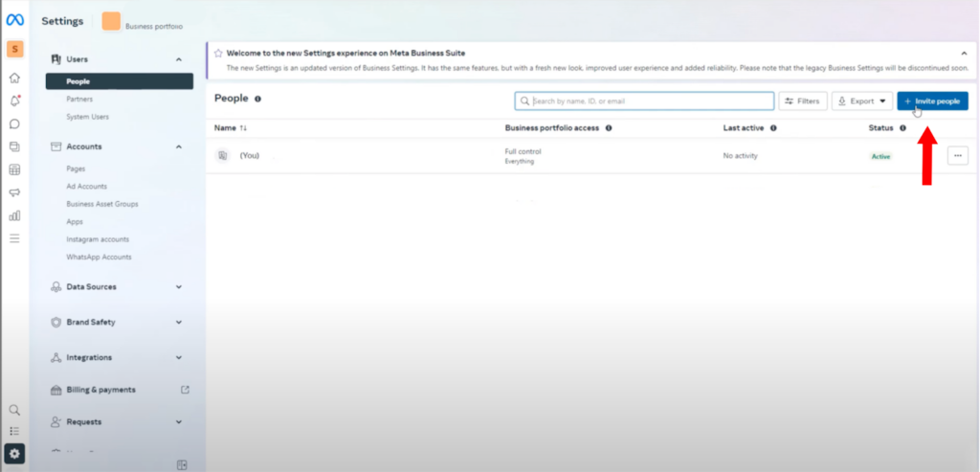Open Business Asset Groups

coord(102,204)
